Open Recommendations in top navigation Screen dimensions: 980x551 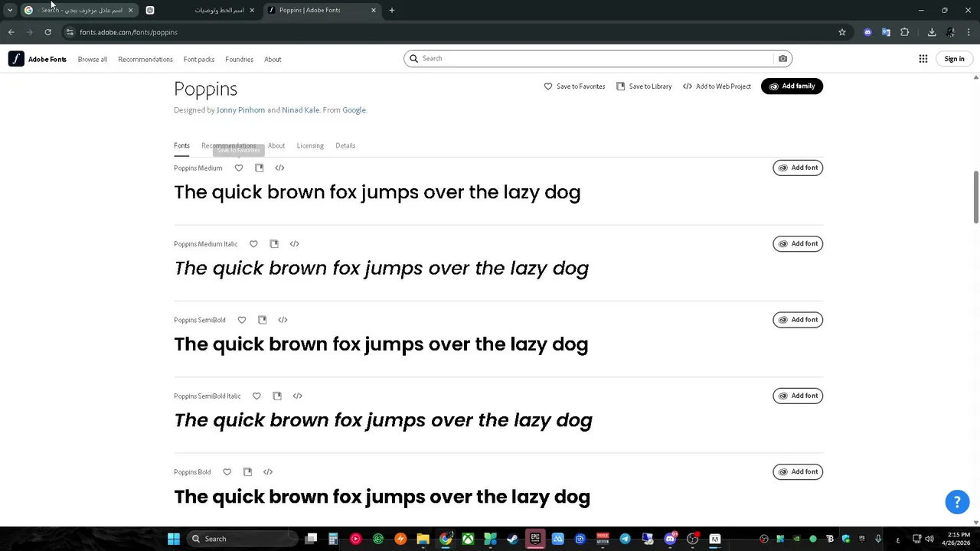point(145,59)
